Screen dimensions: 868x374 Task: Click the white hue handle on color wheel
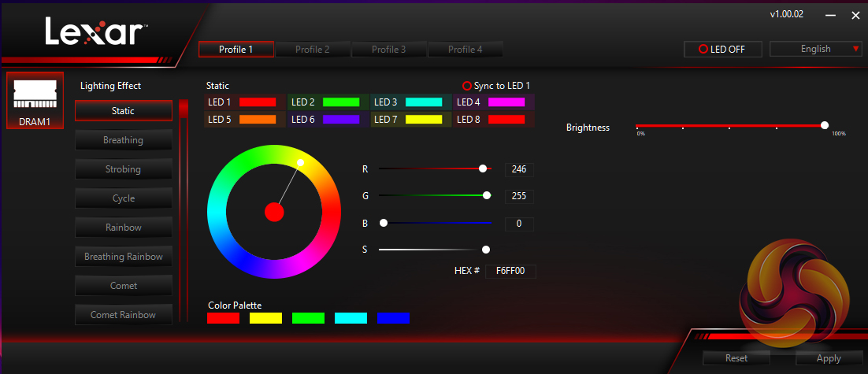[x=301, y=163]
